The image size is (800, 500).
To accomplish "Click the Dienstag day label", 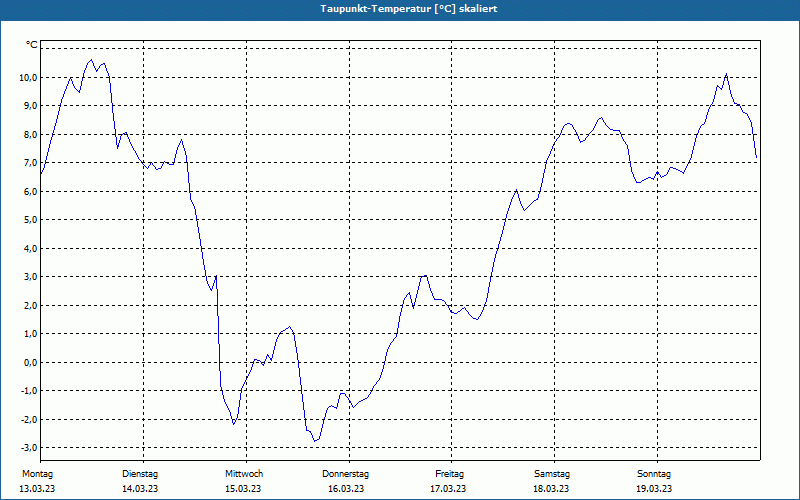I will [x=140, y=474].
